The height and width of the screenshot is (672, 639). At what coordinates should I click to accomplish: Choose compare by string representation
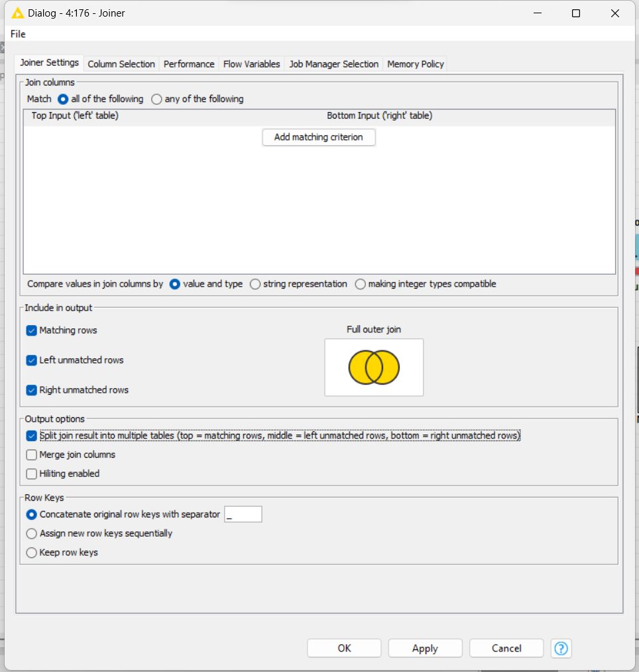coord(255,284)
